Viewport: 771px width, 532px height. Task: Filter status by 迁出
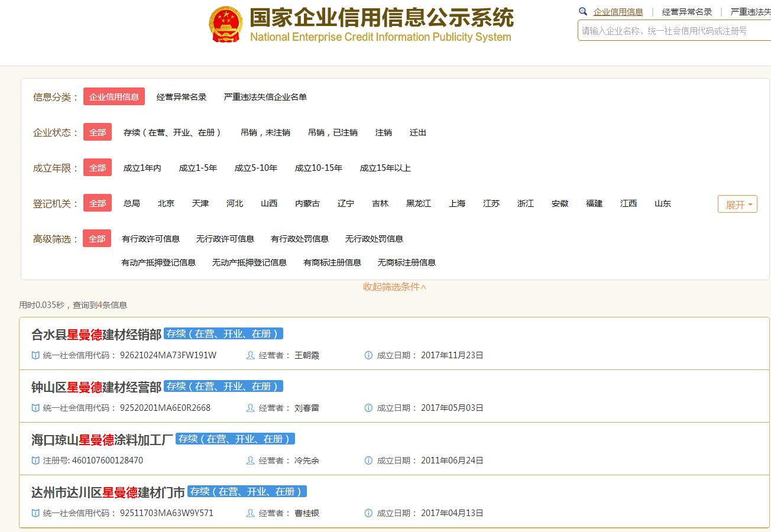[x=418, y=132]
